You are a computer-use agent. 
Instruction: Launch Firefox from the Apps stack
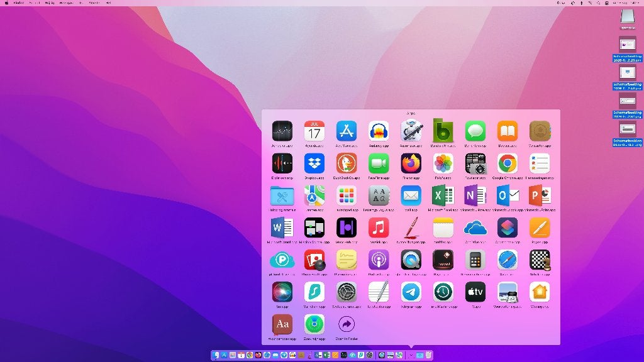[411, 163]
